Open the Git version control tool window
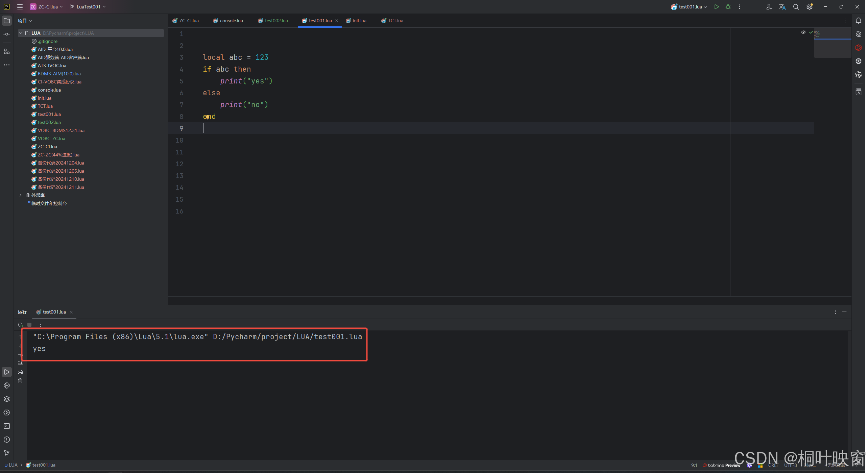The width and height of the screenshot is (868, 473). [7, 453]
